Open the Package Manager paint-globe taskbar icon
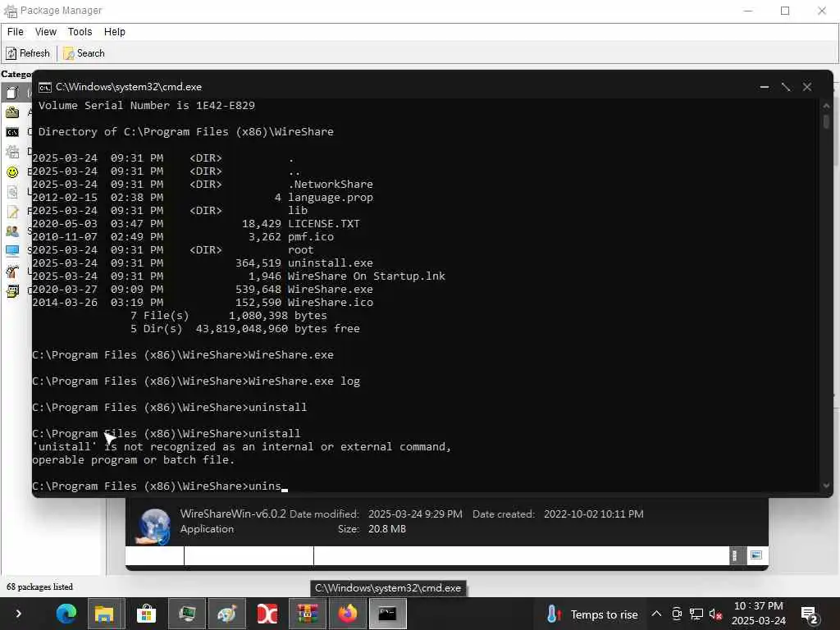 coord(226,614)
